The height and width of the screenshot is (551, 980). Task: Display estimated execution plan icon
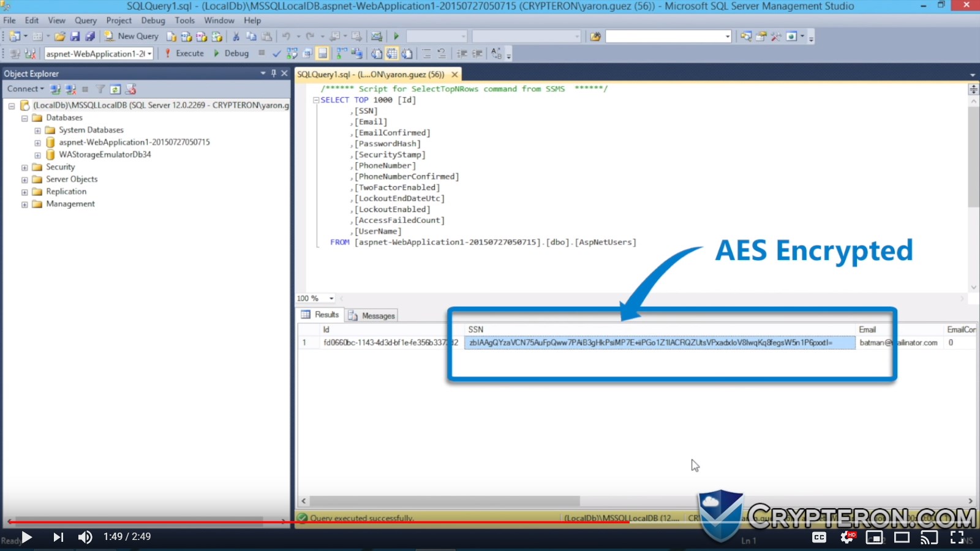point(292,53)
